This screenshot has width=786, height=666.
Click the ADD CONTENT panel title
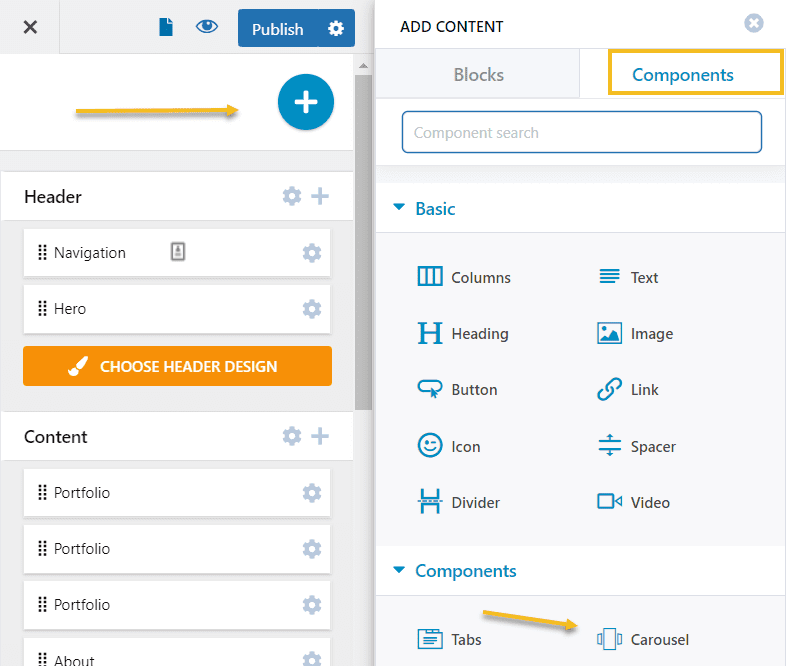(451, 27)
